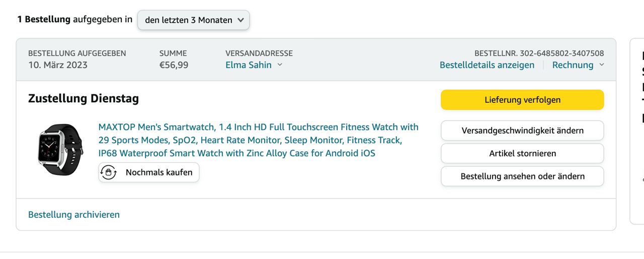Cancel the item via Artikel stornieren
This screenshot has height=259, width=644.
[x=522, y=154]
